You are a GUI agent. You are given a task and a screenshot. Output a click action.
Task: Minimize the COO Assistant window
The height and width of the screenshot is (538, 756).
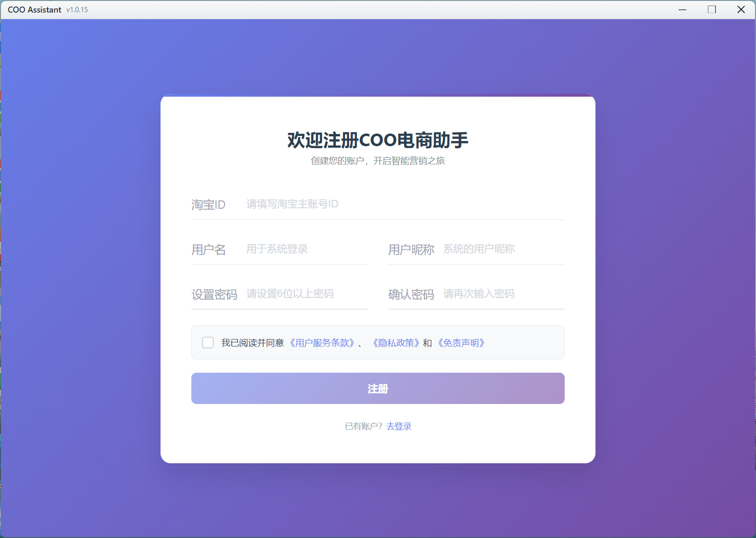[682, 9]
